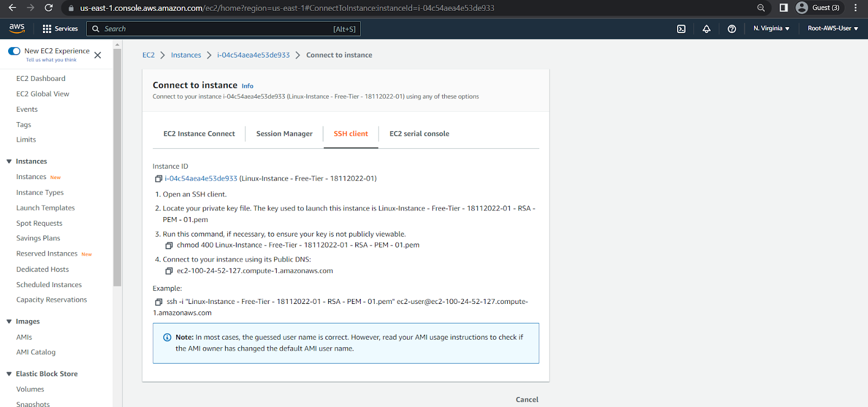Open Chrome three-dot menu
The width and height of the screenshot is (868, 407).
point(856,8)
